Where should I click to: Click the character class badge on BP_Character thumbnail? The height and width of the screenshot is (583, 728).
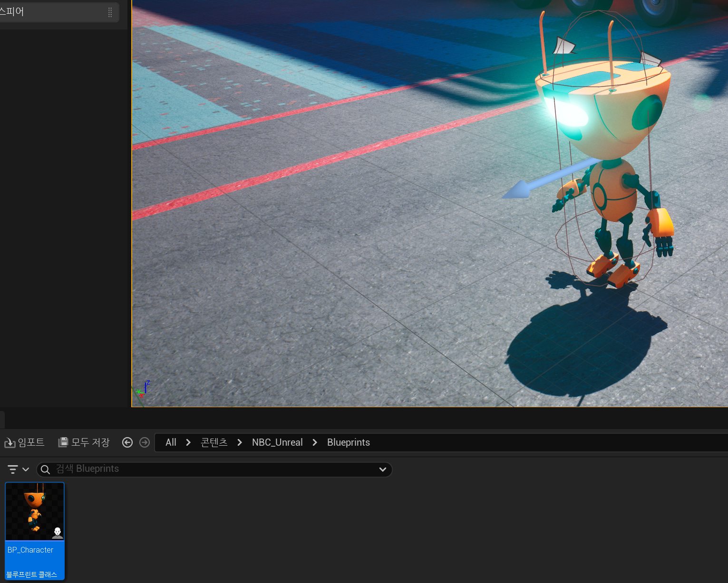58,532
